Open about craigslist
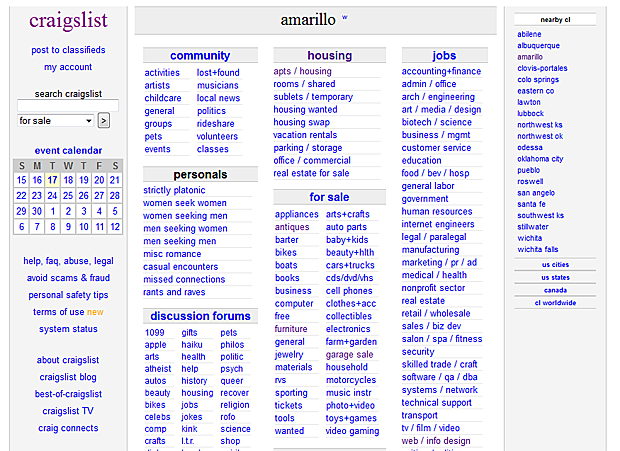 68,360
